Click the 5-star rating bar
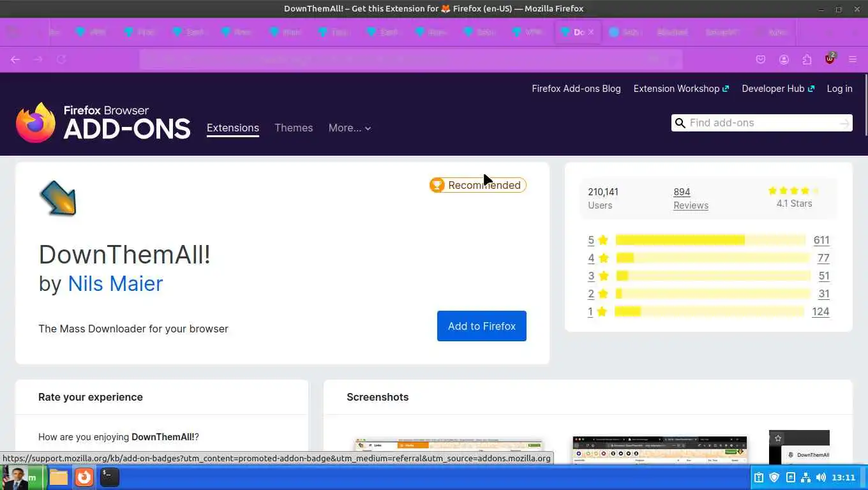Screen dimensions: 868x490 [711, 240]
